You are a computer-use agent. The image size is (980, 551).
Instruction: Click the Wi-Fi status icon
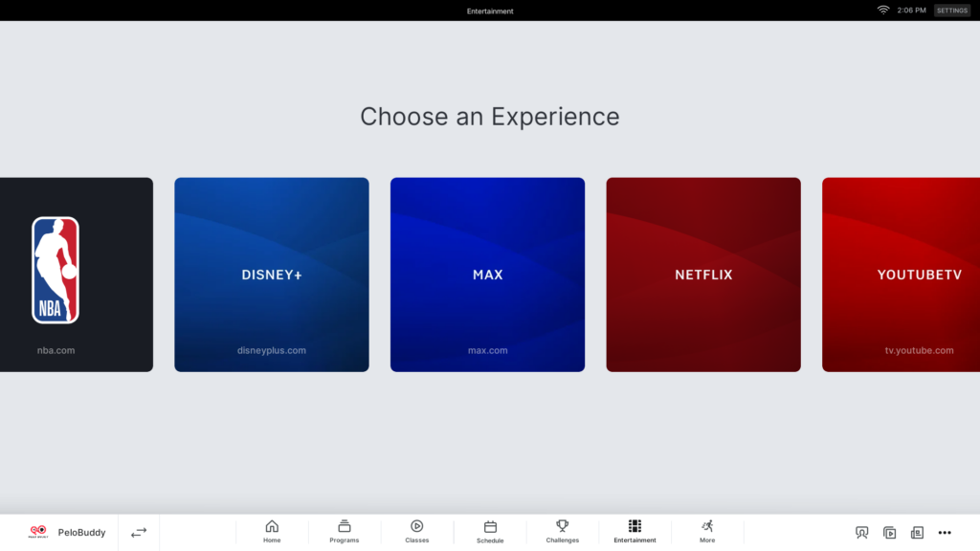883,10
